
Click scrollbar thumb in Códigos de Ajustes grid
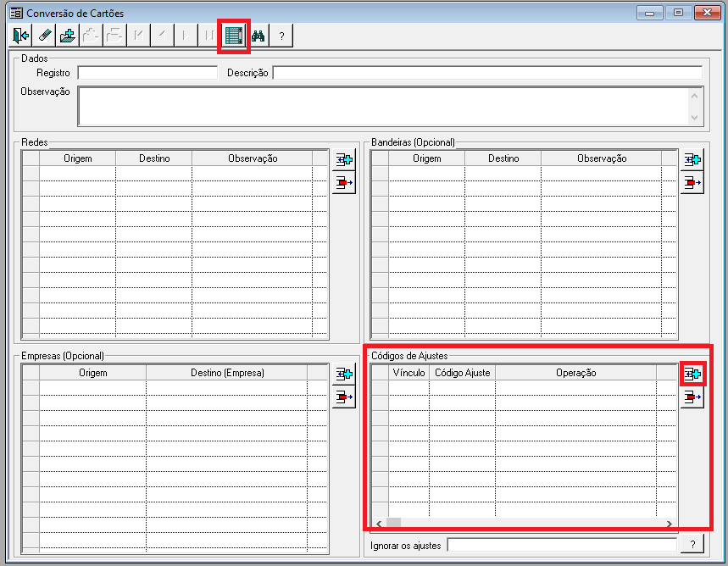394,524
